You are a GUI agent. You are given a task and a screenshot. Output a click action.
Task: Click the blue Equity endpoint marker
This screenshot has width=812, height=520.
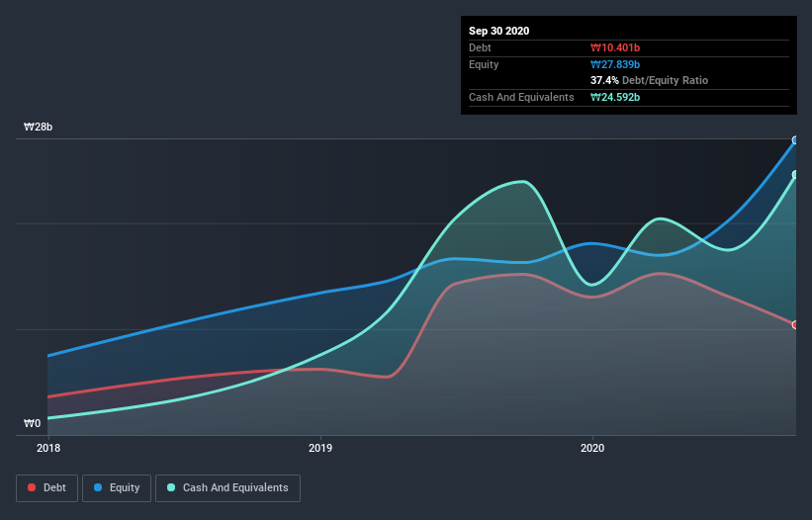[795, 140]
